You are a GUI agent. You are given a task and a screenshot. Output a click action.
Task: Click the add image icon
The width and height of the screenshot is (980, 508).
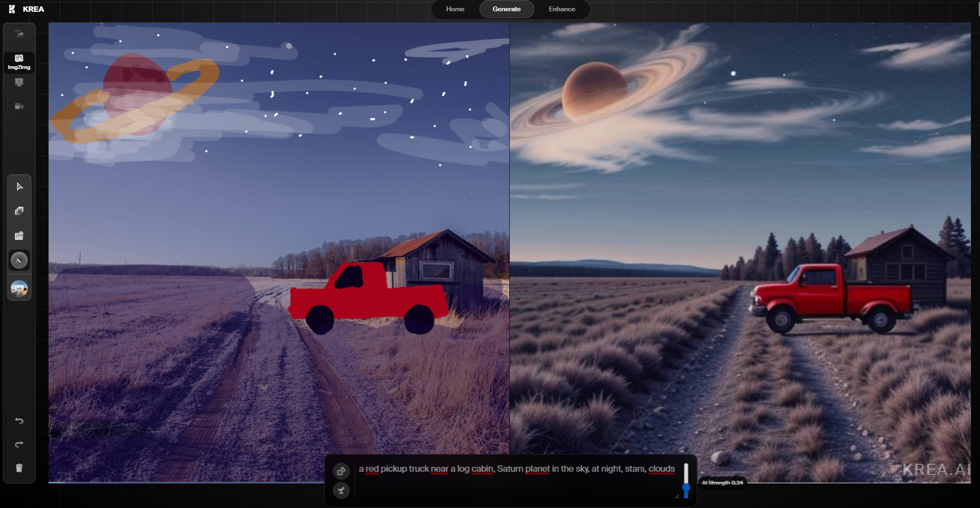coord(19,236)
